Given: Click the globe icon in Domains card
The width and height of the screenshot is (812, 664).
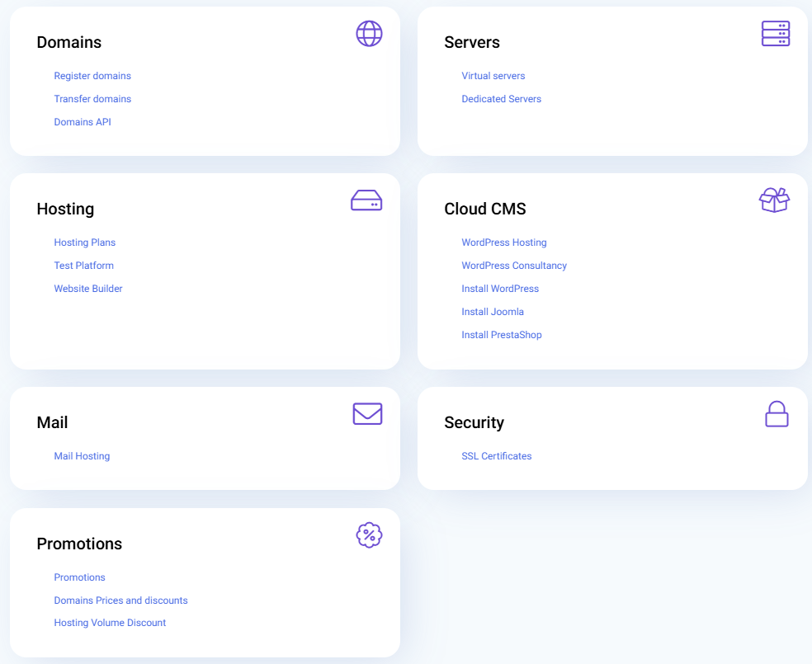Looking at the screenshot, I should 369,34.
